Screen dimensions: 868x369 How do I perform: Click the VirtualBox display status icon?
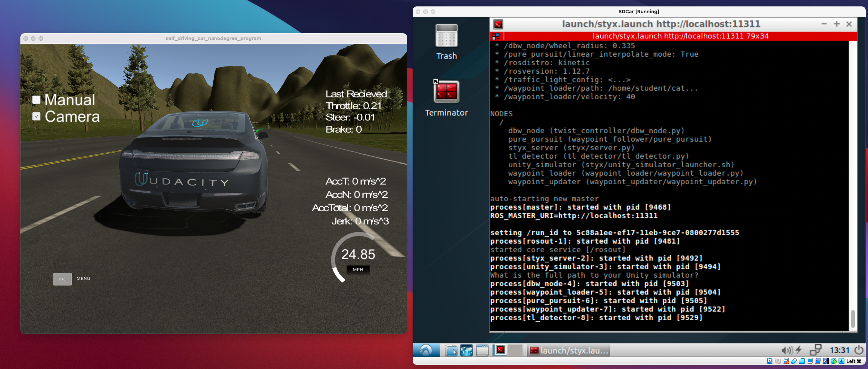809,361
